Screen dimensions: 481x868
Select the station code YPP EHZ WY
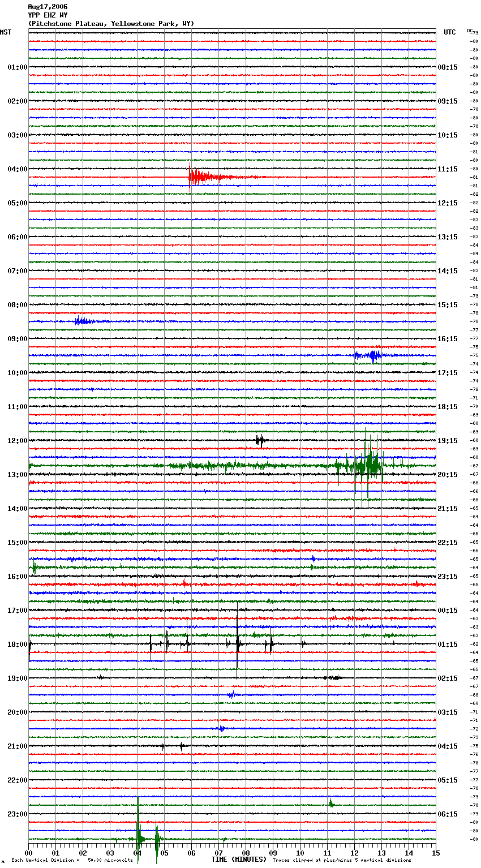(x=48, y=15)
